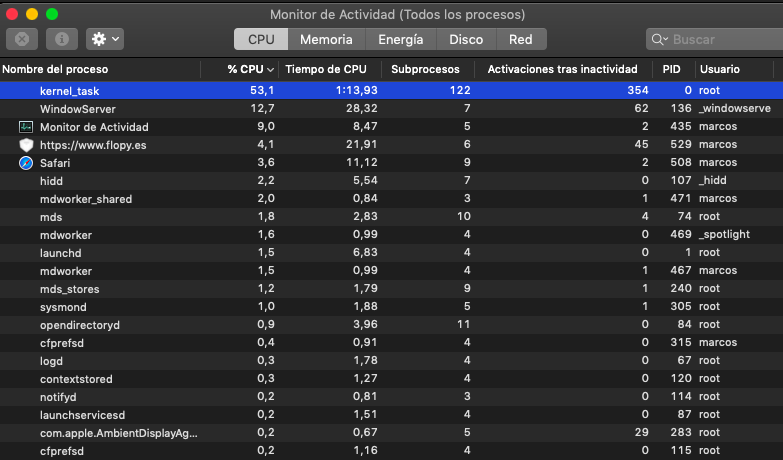Select the contextstored process
This screenshot has height=460, width=783.
click(76, 379)
